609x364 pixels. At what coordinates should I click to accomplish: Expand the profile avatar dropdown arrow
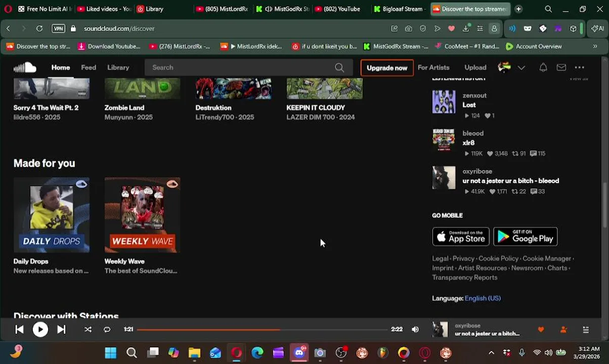click(521, 67)
